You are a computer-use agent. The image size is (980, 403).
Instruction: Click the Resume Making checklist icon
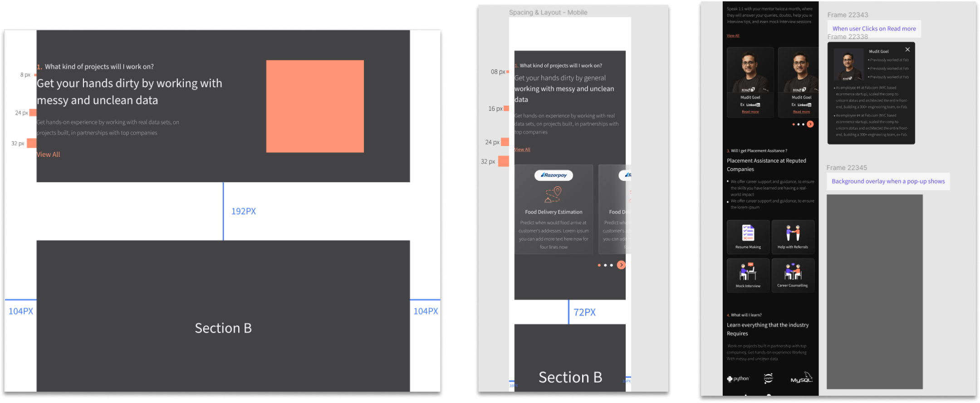[x=748, y=233]
